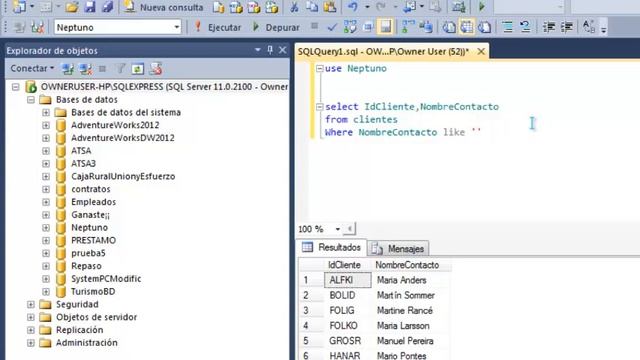Viewport: 640px width, 360px height.
Task: Switch to the Resultados tab
Action: (331, 247)
